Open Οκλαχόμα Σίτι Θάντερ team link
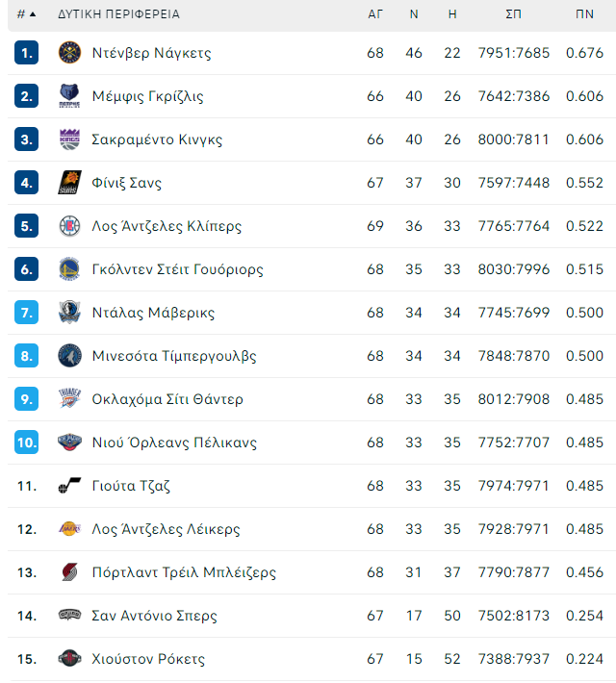616x683 pixels. [x=167, y=399]
